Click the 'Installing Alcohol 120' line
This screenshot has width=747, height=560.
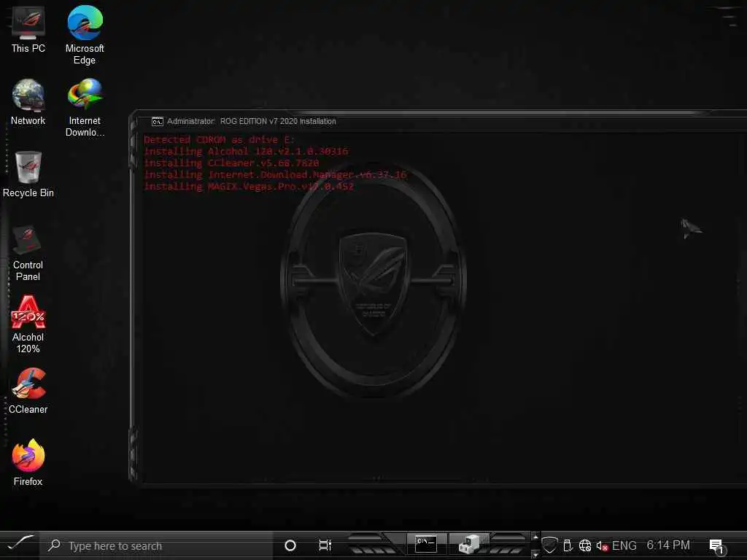coord(246,152)
